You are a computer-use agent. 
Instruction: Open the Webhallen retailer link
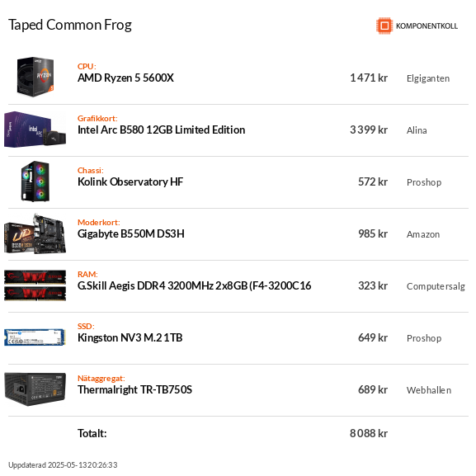click(429, 390)
